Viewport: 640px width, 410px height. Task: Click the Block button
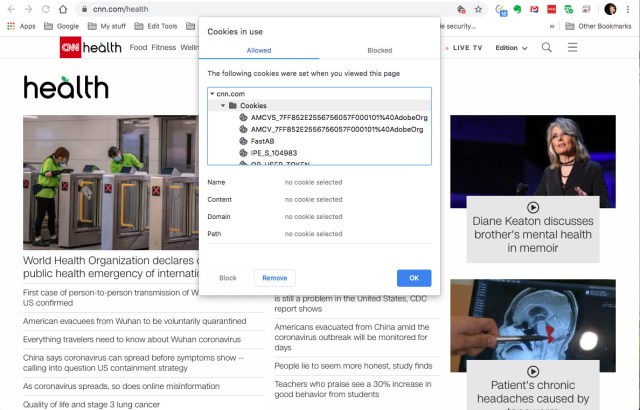[x=228, y=278]
